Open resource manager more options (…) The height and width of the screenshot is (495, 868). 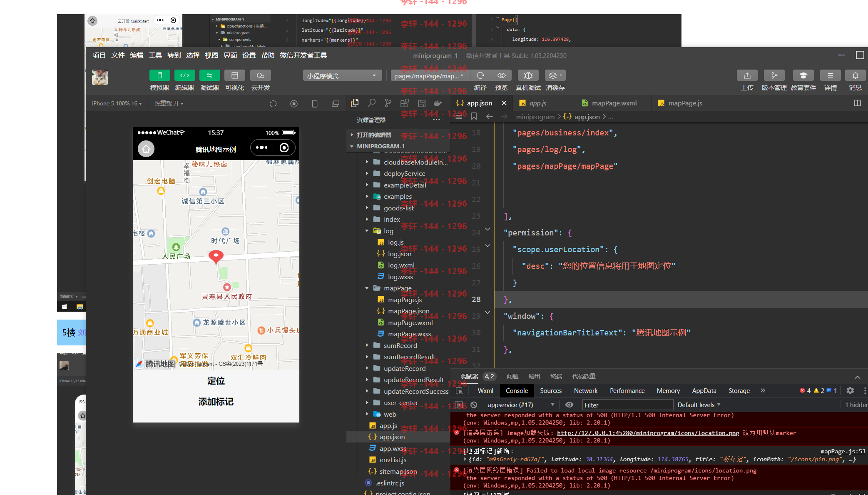tap(436, 120)
